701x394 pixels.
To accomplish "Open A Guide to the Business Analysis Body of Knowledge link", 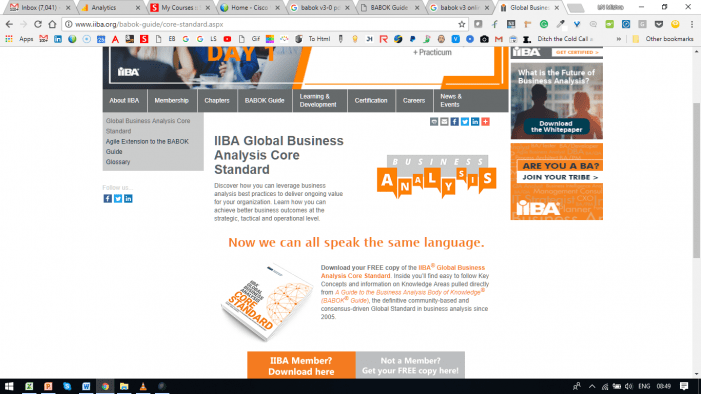I will click(x=402, y=297).
